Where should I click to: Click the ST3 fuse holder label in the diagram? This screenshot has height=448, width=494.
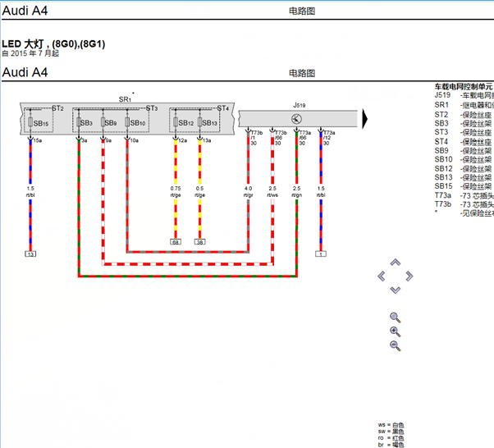coord(152,108)
